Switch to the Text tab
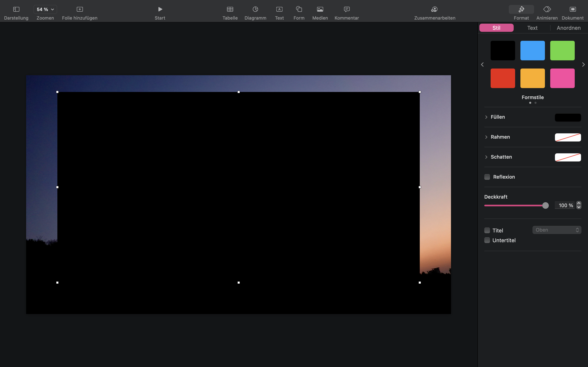The height and width of the screenshot is (367, 588). [x=532, y=28]
